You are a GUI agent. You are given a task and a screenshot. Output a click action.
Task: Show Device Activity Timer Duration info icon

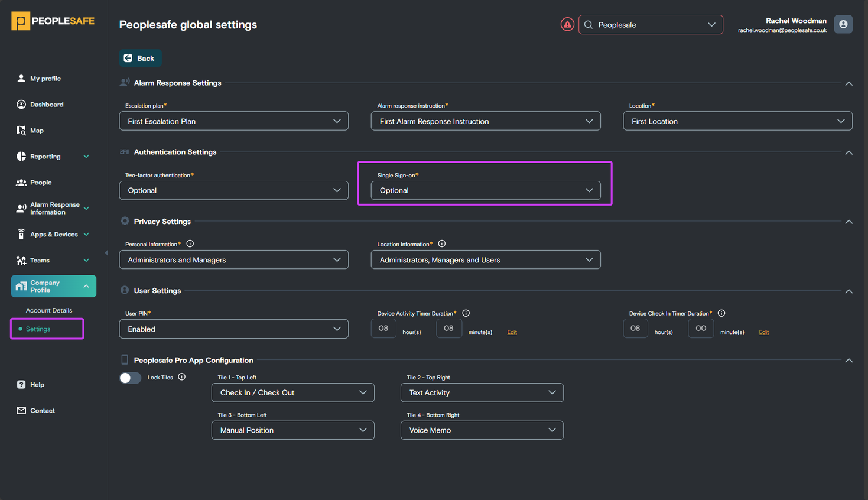(466, 313)
